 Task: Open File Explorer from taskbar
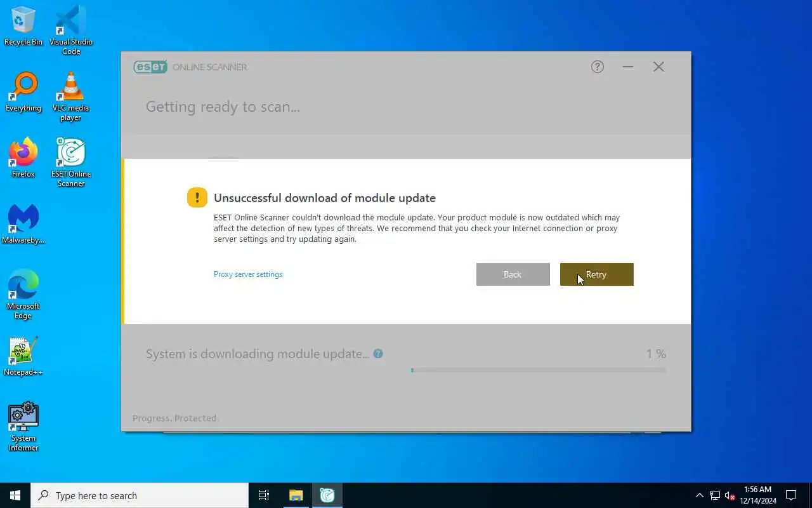click(x=296, y=495)
